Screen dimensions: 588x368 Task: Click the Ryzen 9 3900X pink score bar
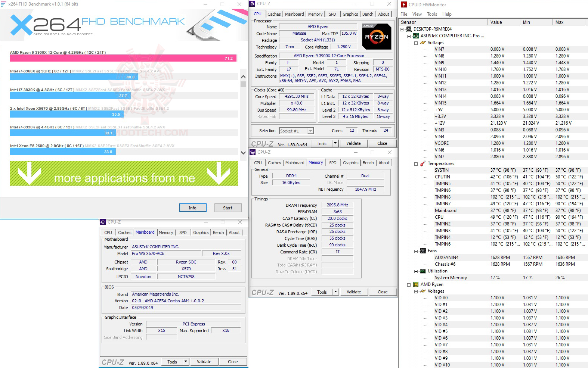pos(123,58)
